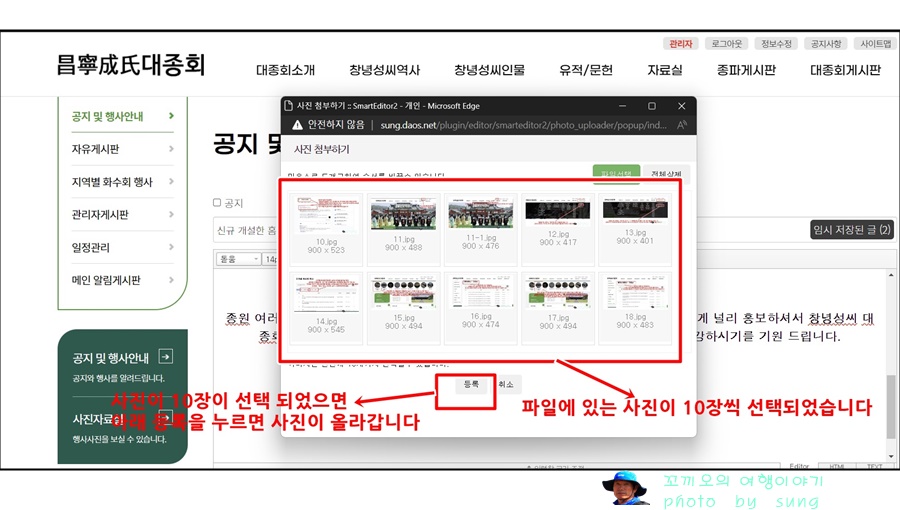This screenshot has height=510, width=900.
Task: Open the 창녕성씨역사 menu
Action: [385, 70]
